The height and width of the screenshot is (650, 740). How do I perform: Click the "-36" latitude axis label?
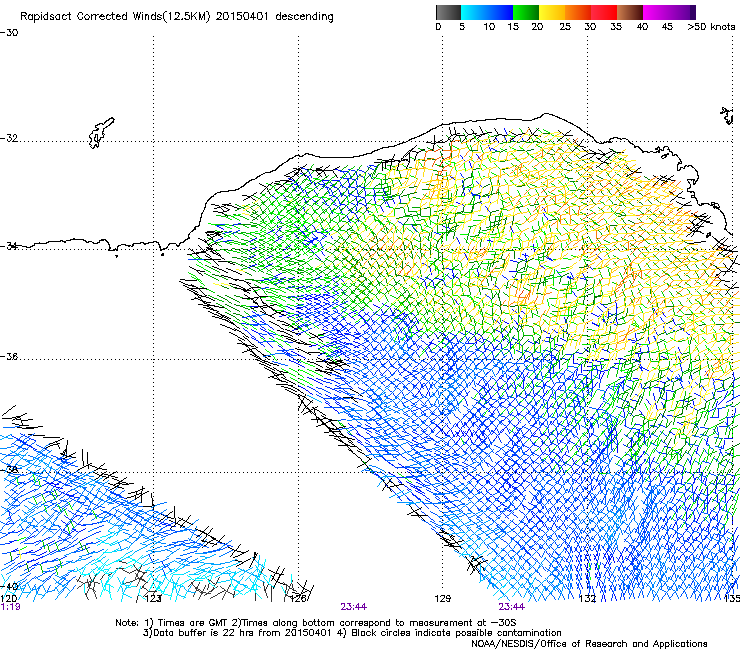(9, 356)
